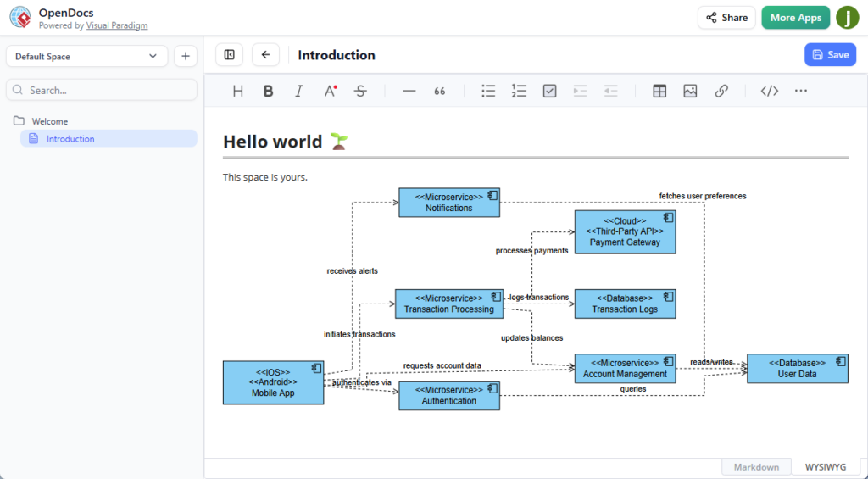This screenshot has height=479, width=868.
Task: Insert a horizontal line
Action: 409,92
